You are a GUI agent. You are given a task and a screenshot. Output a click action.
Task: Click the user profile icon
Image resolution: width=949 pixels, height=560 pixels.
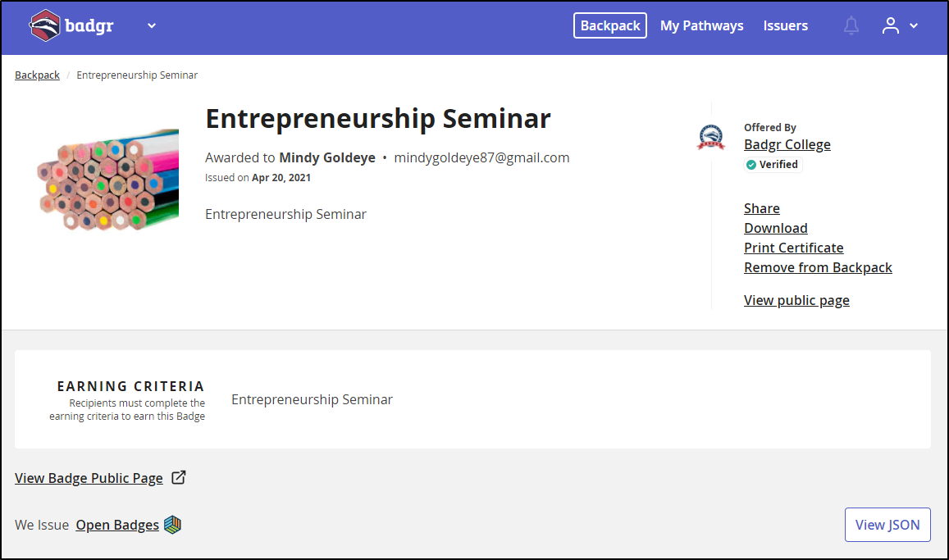coord(890,25)
